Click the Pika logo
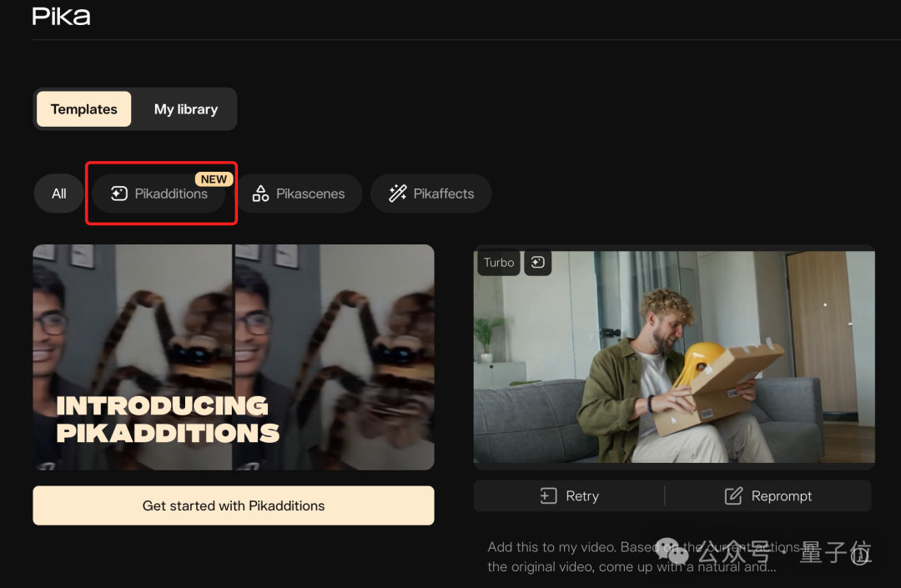This screenshot has width=901, height=588. point(61,17)
